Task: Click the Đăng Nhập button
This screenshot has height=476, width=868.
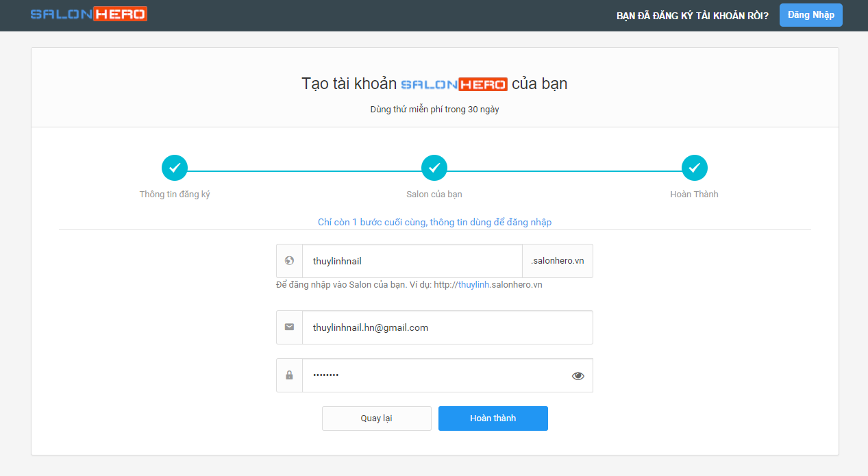Action: click(811, 15)
